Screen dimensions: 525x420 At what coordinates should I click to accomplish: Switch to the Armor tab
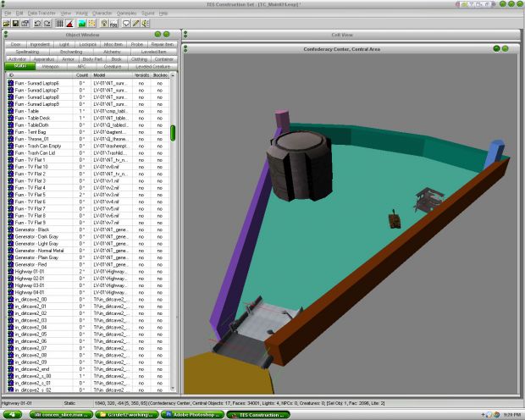pyautogui.click(x=68, y=59)
